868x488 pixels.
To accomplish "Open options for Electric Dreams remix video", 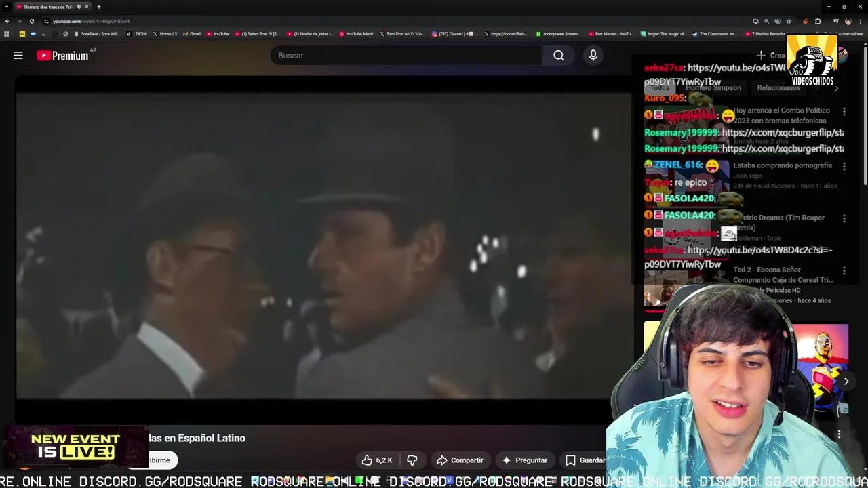I will point(844,219).
